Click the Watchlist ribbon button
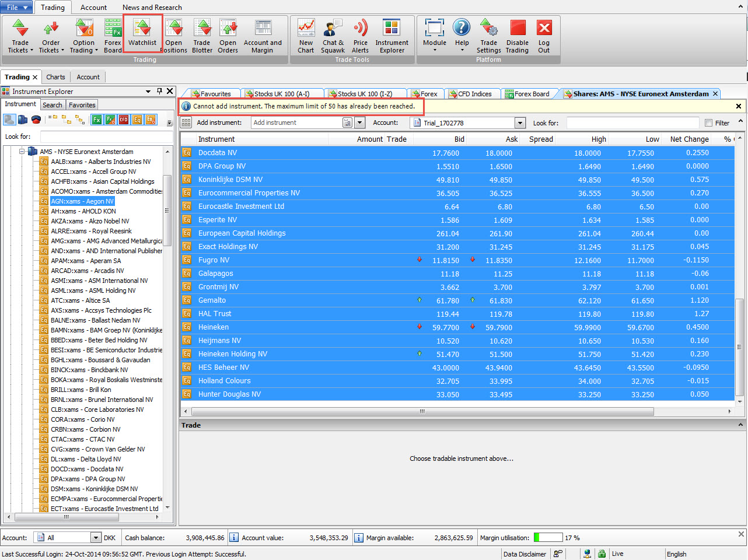 pyautogui.click(x=142, y=34)
